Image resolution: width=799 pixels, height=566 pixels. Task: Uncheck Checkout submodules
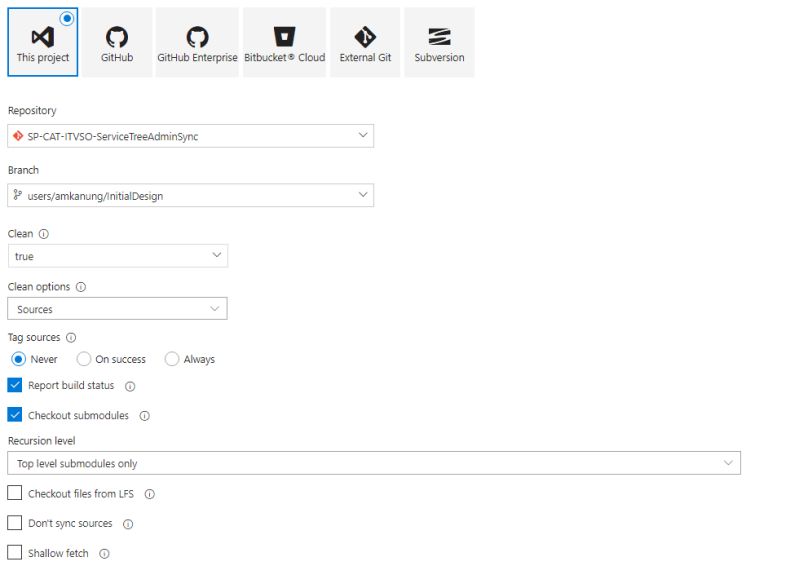15,415
